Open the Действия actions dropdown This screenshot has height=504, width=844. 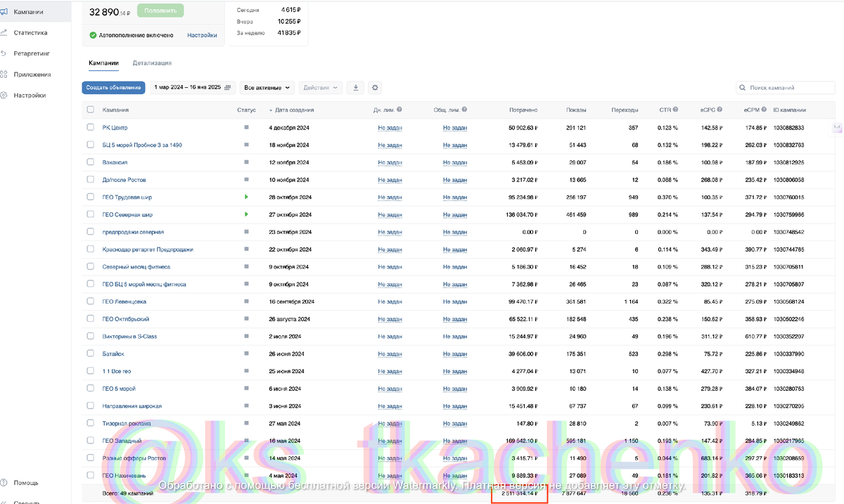tap(321, 88)
